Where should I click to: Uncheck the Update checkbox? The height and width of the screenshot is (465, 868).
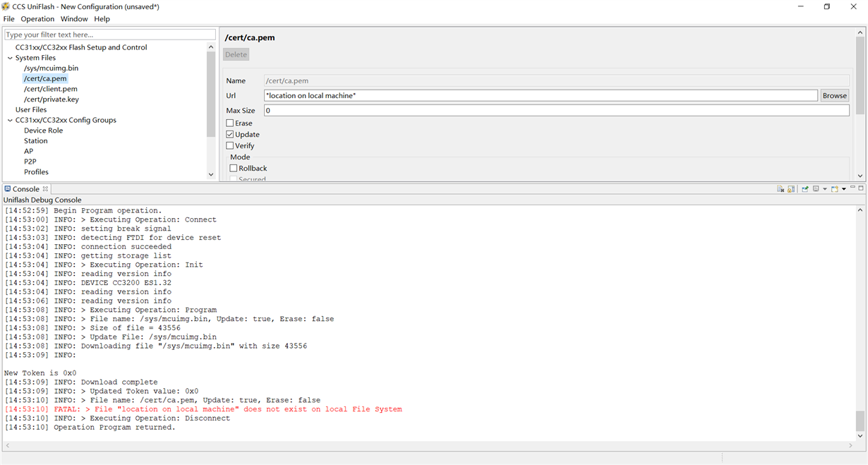point(230,135)
